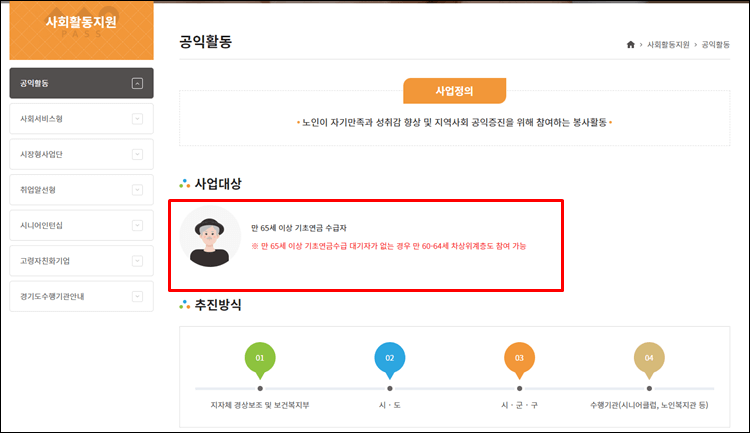Select 시장형사업단 in the sidebar

81,154
